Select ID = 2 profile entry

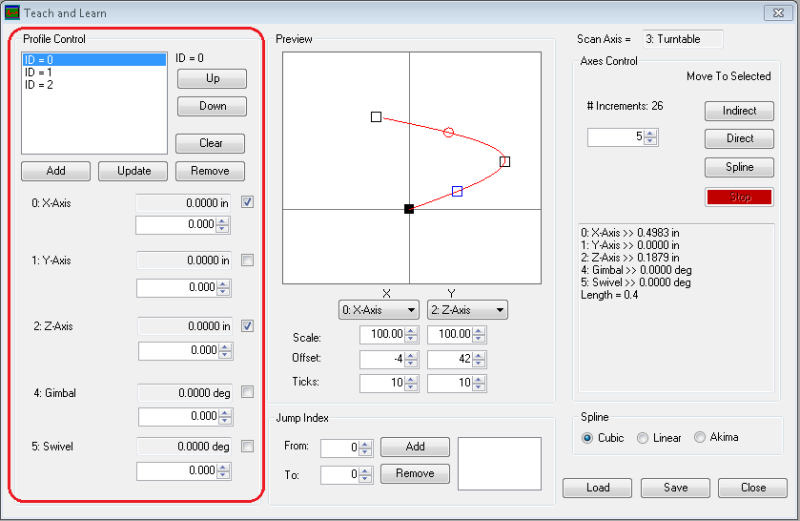click(40, 85)
